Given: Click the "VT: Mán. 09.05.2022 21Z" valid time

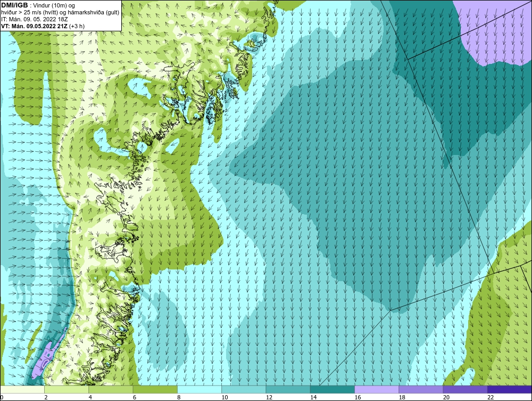Looking at the screenshot, I should (34, 26).
